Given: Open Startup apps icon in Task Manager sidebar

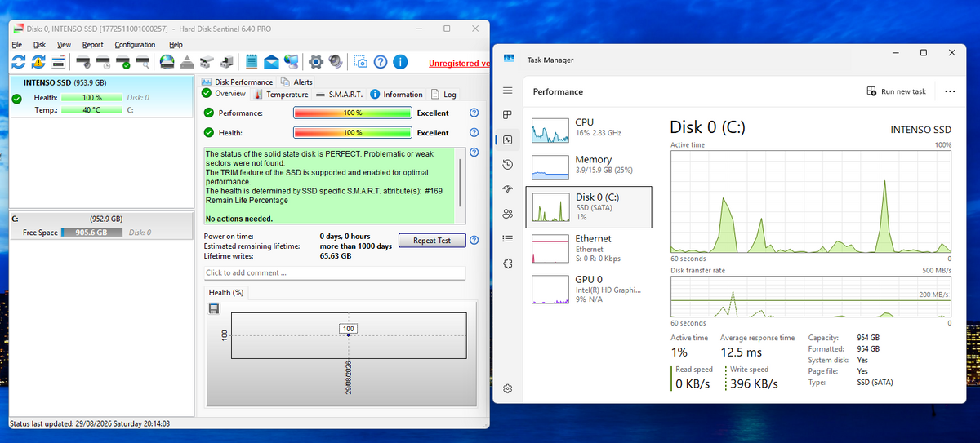Looking at the screenshot, I should [x=507, y=189].
